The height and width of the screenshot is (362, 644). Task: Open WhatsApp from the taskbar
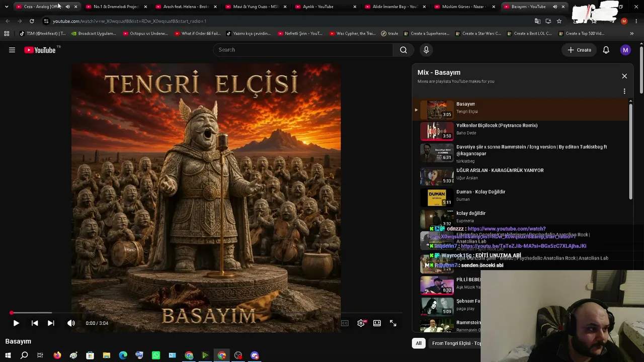(156, 355)
